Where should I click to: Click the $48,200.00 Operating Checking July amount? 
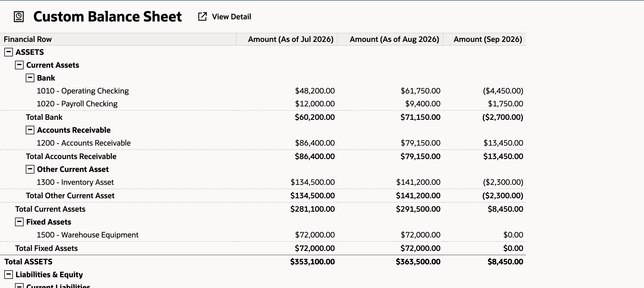[315, 91]
